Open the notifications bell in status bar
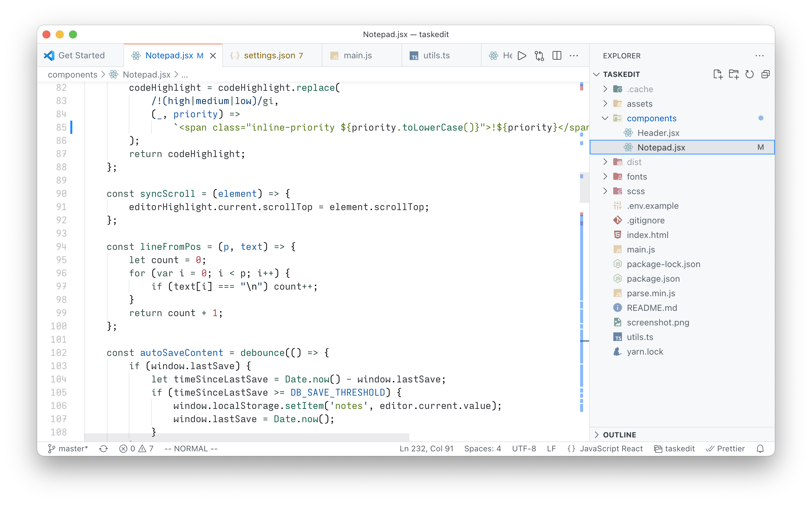 760,449
